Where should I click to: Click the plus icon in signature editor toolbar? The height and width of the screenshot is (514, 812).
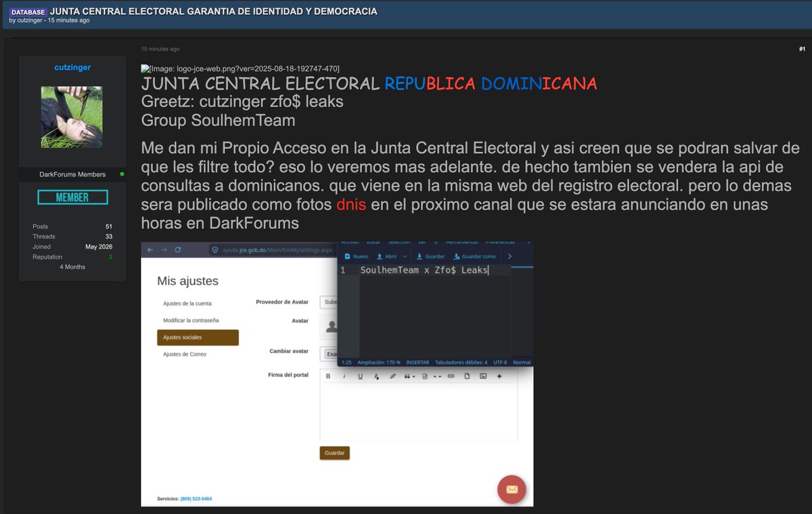pos(499,377)
